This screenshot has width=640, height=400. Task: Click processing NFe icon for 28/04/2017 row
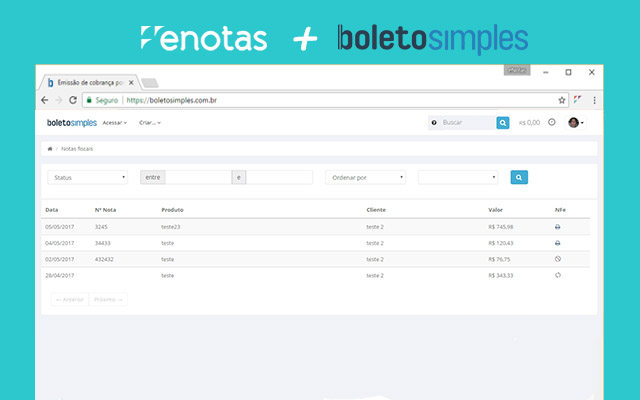point(558,275)
